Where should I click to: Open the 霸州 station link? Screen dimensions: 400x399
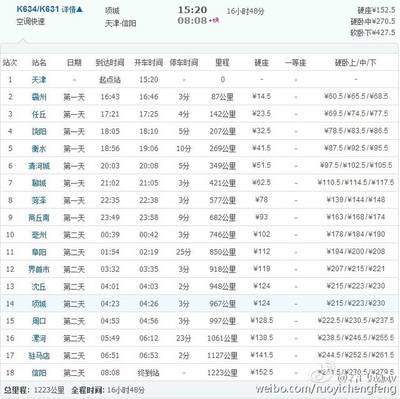39,97
